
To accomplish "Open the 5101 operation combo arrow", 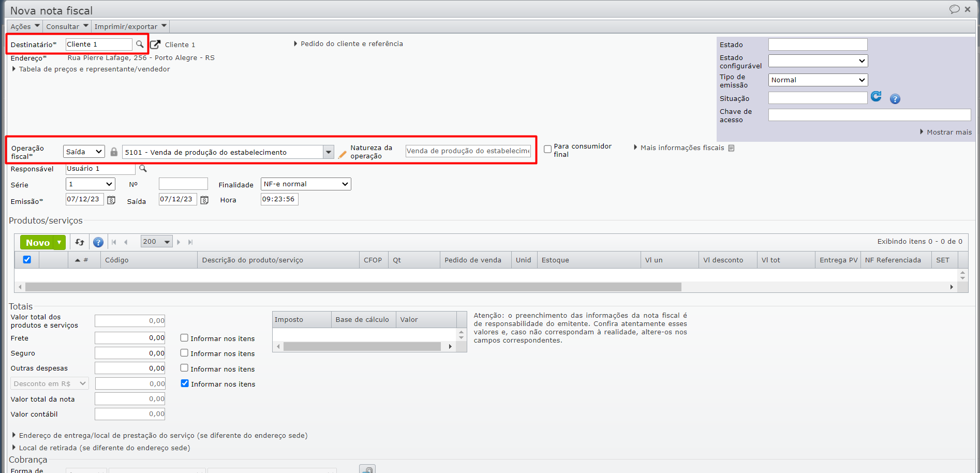I will (329, 152).
